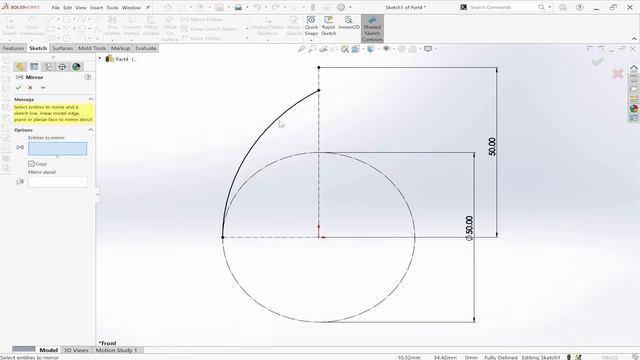Switch to the Surfaces tab
Image resolution: width=640 pixels, height=360 pixels.
[x=62, y=48]
